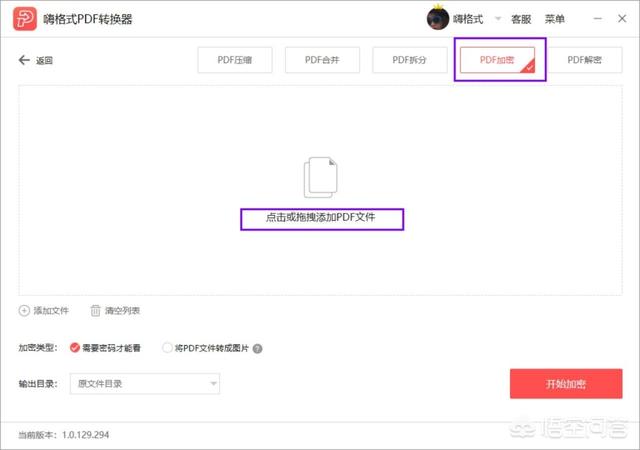Select the 需要密码才能看 radio option

click(x=75, y=348)
